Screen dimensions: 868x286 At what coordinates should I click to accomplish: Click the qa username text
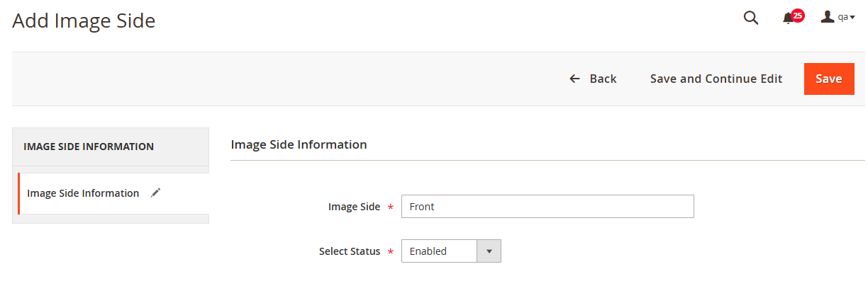(x=842, y=18)
